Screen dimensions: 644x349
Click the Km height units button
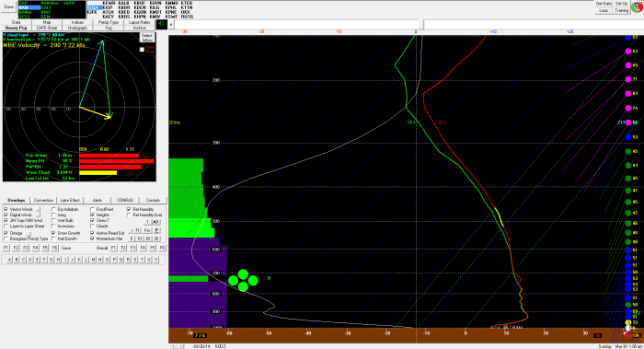coord(147,230)
